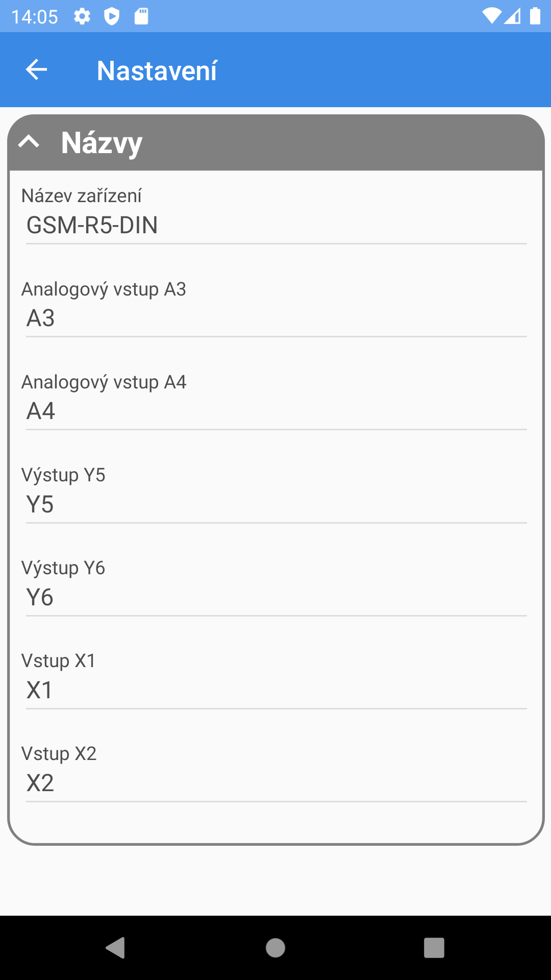The width and height of the screenshot is (551, 980).
Task: Edit the Název zařízení field GSM-R5-DIN
Action: (275, 226)
